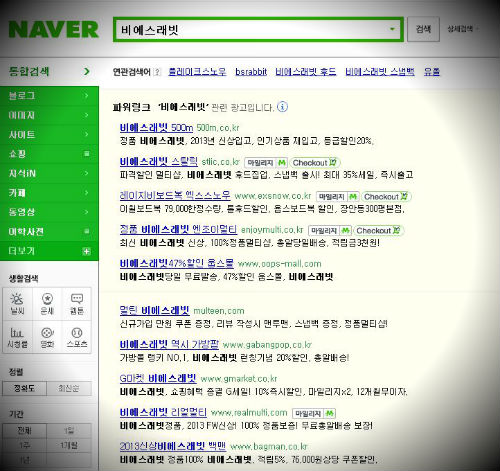Click the chevron next to 통합검색
The height and width of the screenshot is (471, 500).
87,71
